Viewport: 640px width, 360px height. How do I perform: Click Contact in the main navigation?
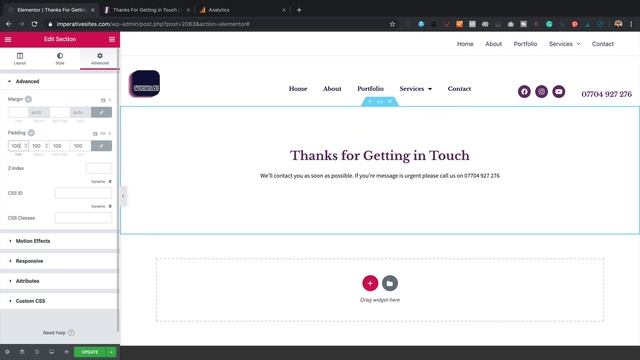(459, 89)
